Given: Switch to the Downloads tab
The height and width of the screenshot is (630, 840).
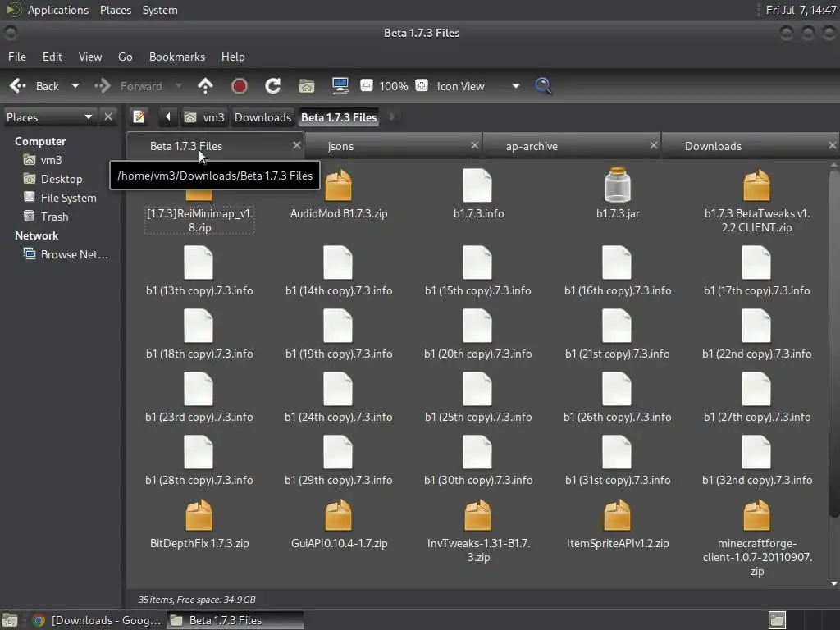Looking at the screenshot, I should (x=750, y=146).
